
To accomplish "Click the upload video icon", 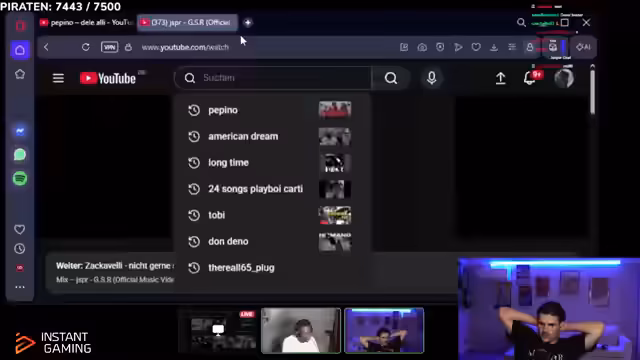I will point(501,78).
